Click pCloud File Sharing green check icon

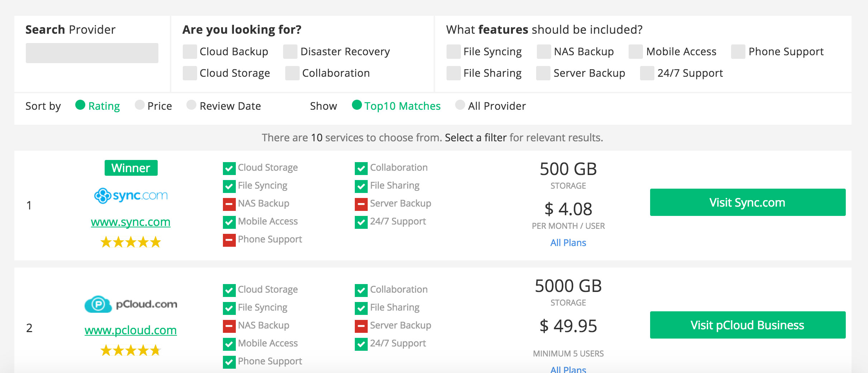[x=361, y=308]
